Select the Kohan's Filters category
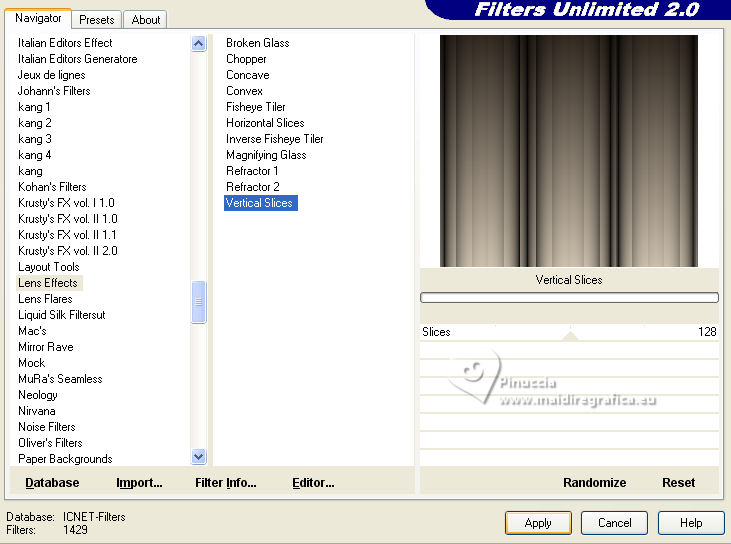 pos(52,187)
